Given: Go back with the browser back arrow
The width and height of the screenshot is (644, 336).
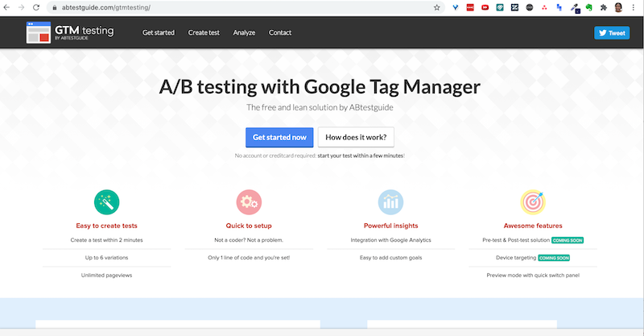Looking at the screenshot, I should (6, 7).
